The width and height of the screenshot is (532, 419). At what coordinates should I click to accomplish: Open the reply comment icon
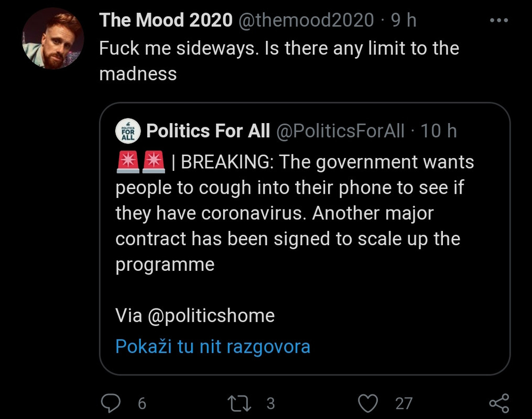click(x=111, y=403)
